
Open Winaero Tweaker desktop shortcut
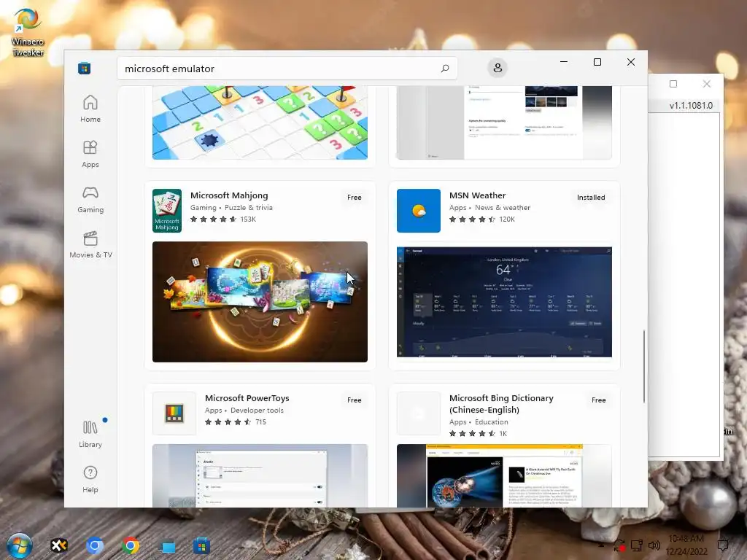point(27,32)
